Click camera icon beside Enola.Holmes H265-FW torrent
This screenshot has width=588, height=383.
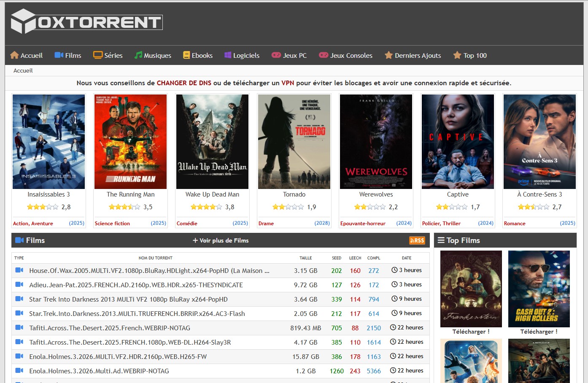[x=19, y=356]
